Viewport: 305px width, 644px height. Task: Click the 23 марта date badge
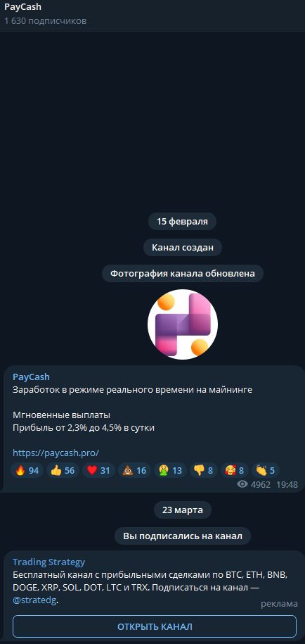pos(183,510)
